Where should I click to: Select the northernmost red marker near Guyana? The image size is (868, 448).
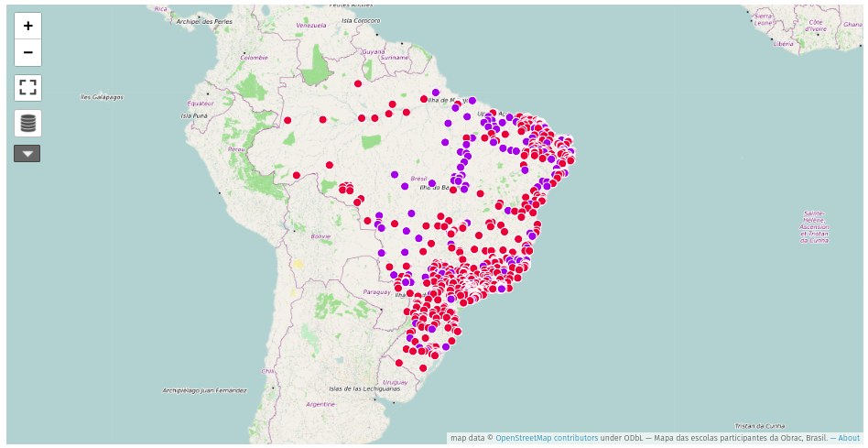click(x=358, y=83)
